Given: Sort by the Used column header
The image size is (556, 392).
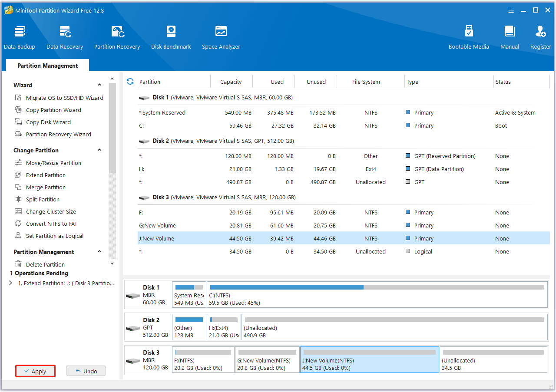Looking at the screenshot, I should pyautogui.click(x=274, y=82).
